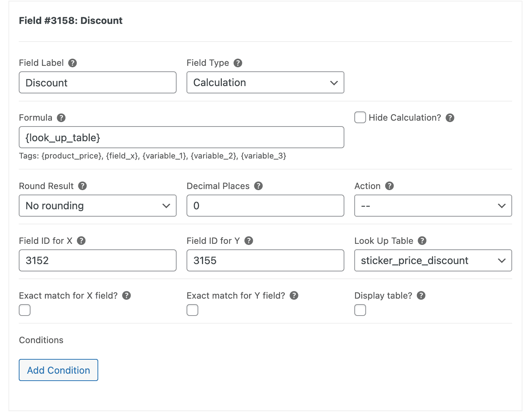Click the Tags hint text below Formula
Image resolution: width=532 pixels, height=420 pixels.
pos(153,156)
